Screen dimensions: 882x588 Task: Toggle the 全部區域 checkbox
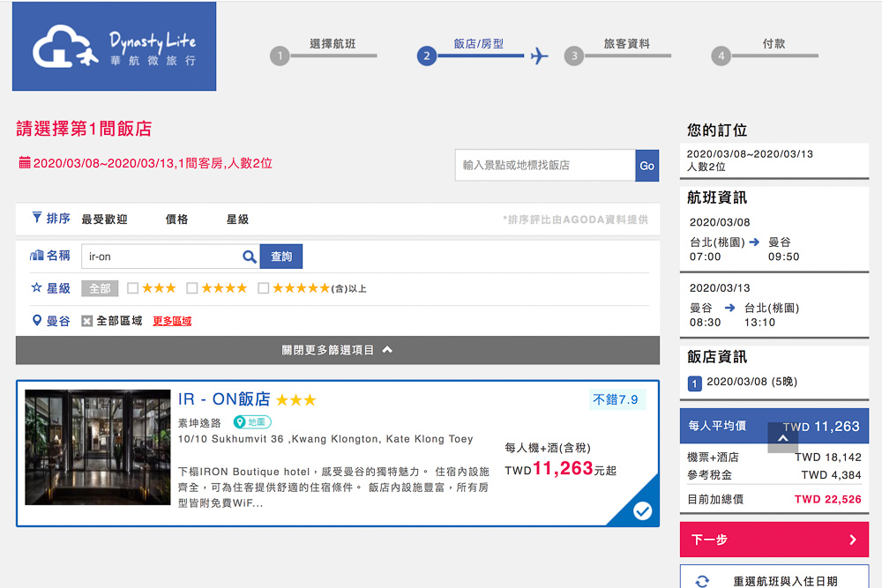pos(86,321)
